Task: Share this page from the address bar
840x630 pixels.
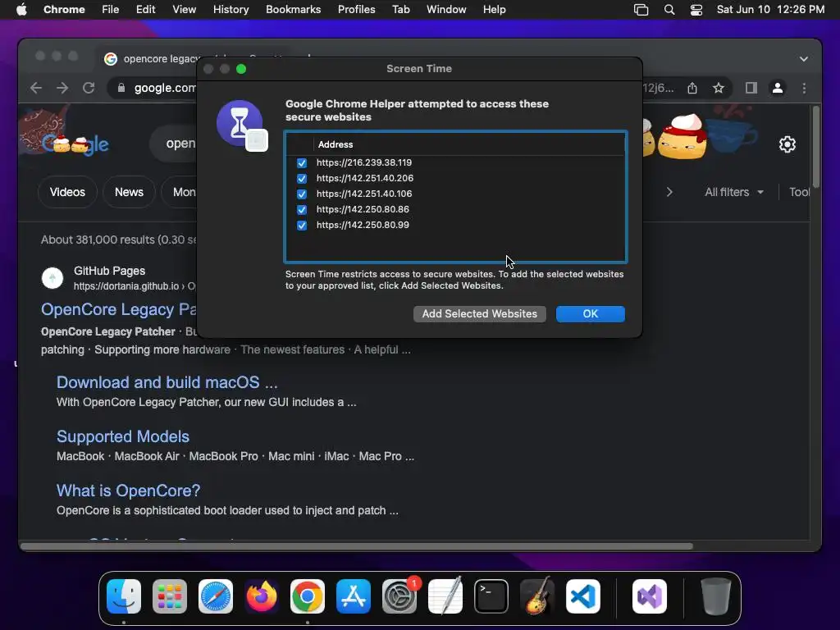Action: coord(692,88)
